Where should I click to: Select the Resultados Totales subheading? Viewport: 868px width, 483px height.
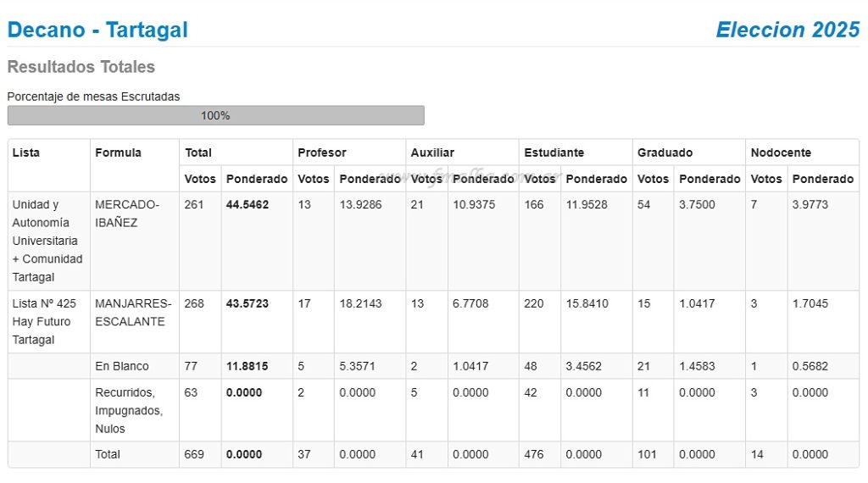81,67
